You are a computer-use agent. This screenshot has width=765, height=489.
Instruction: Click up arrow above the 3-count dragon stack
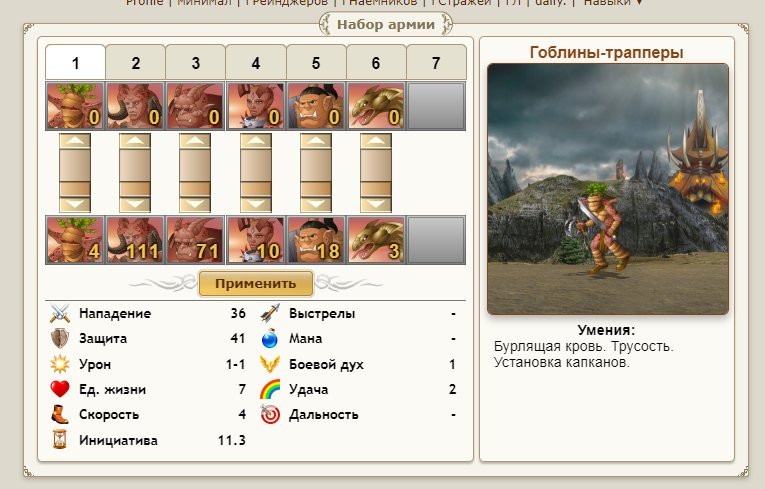pyautogui.click(x=376, y=141)
